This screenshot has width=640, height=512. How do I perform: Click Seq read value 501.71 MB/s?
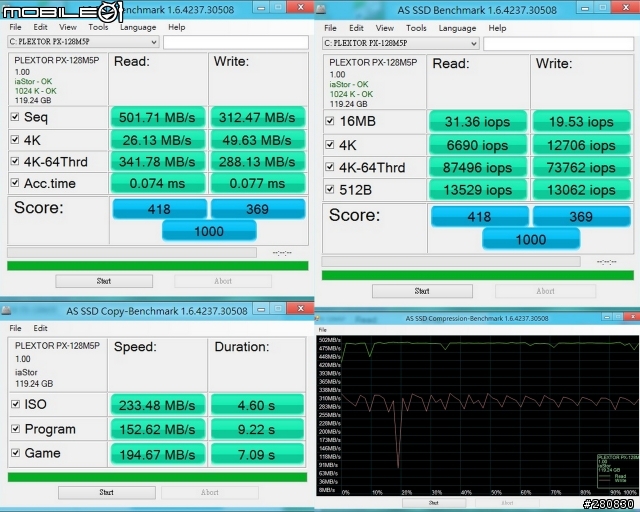(x=158, y=118)
